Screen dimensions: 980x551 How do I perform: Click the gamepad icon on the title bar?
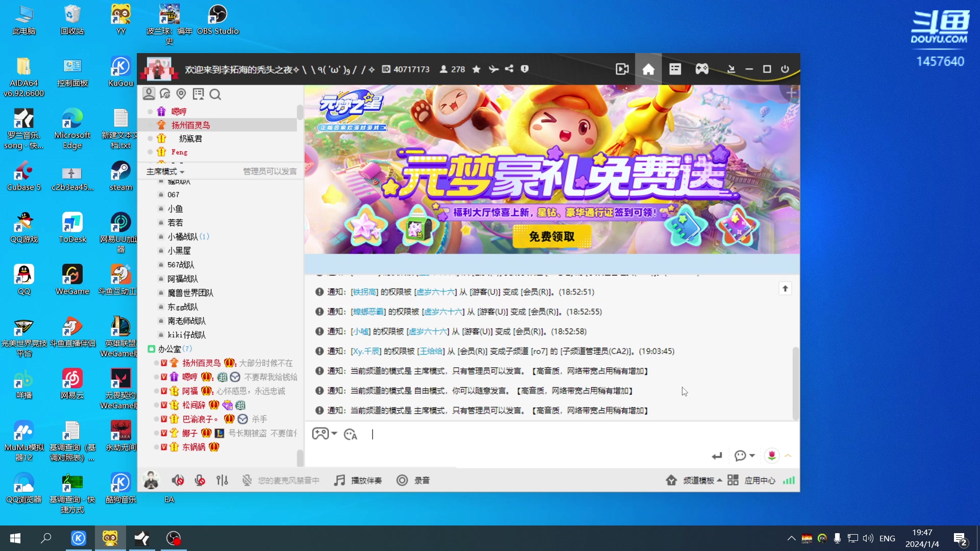702,69
